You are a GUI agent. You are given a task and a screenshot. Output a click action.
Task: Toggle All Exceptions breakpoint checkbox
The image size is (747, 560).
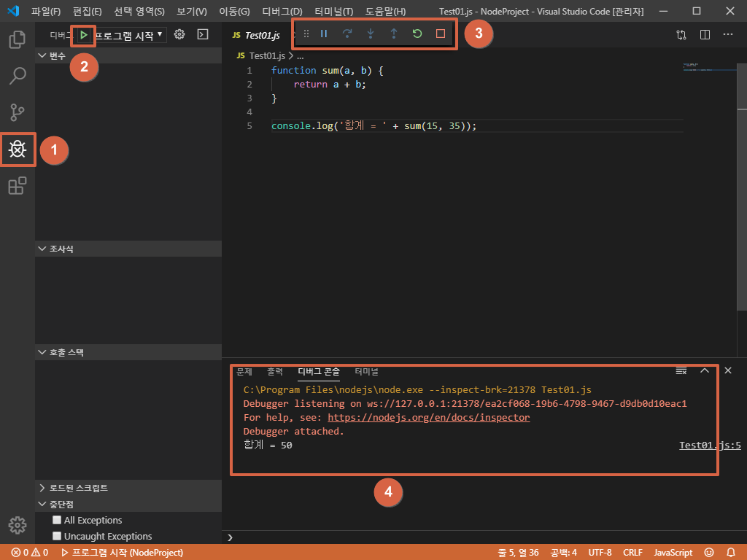pos(57,519)
